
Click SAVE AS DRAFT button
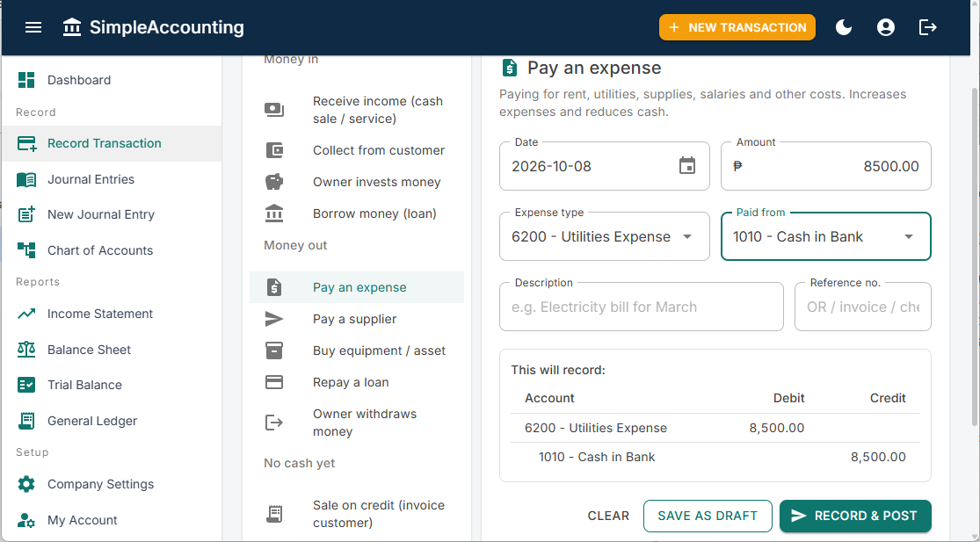tap(708, 516)
